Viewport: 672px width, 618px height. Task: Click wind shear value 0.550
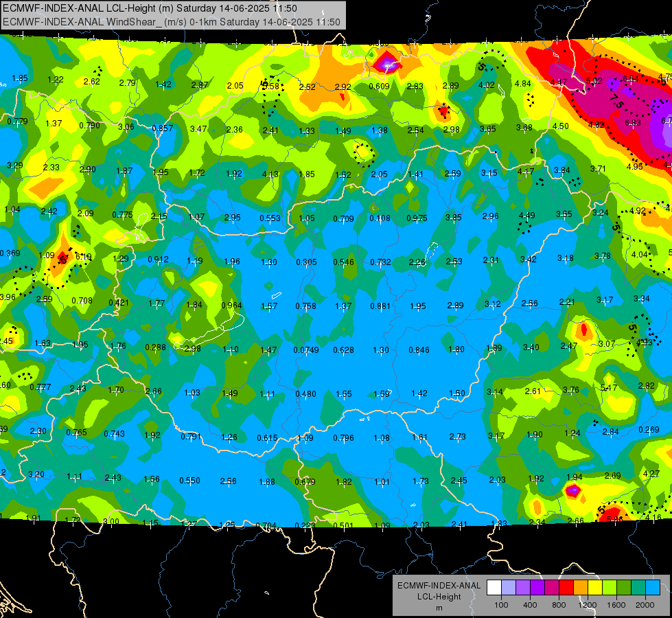pyautogui.click(x=189, y=481)
